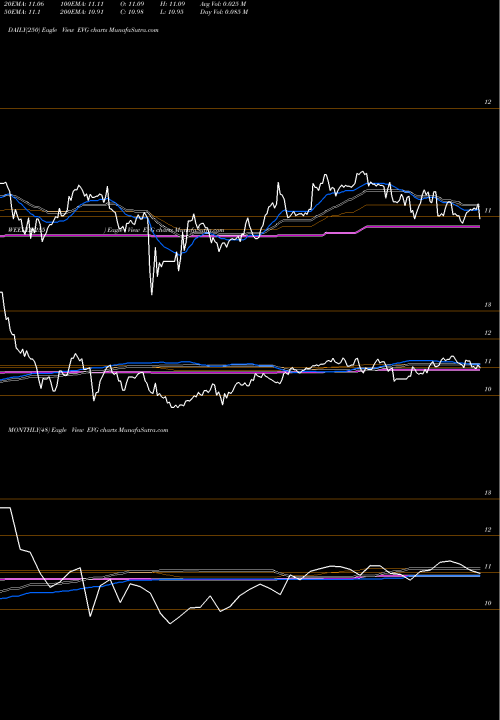Click the high price H: 11.09
The width and height of the screenshot is (500, 720).
(x=172, y=4)
